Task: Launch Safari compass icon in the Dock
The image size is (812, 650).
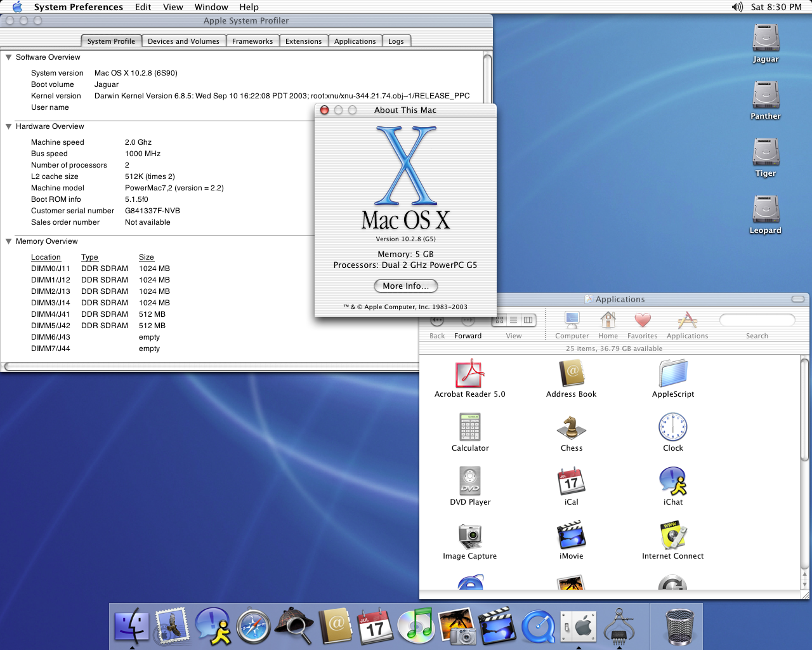Action: (254, 626)
